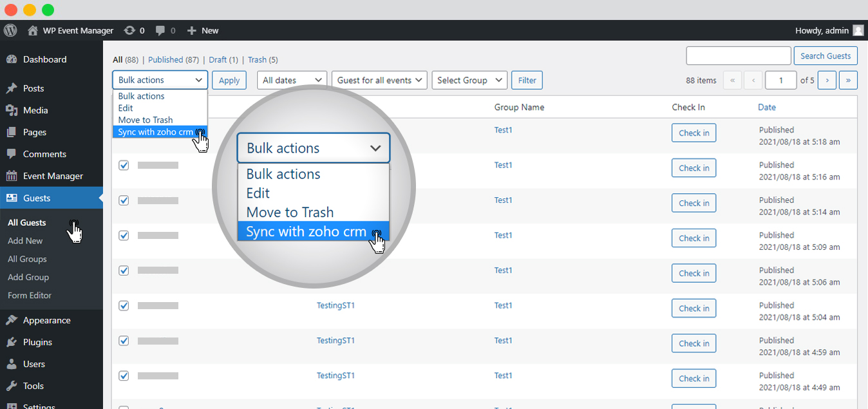The width and height of the screenshot is (868, 409).
Task: Click the plus New icon
Action: point(191,30)
